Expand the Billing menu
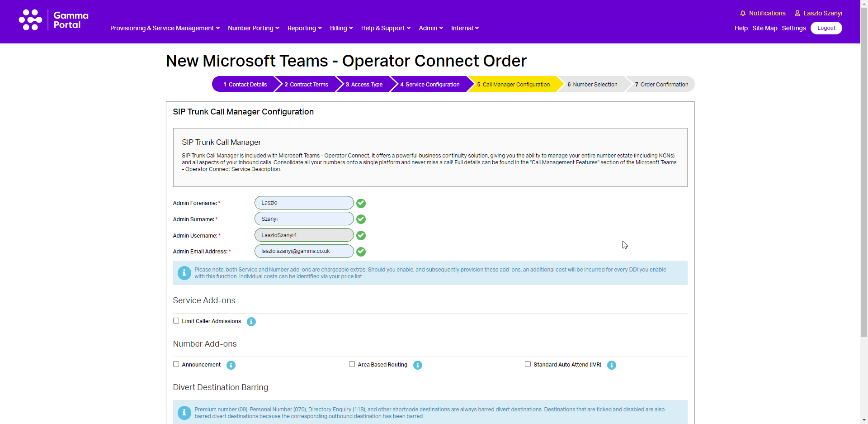Image resolution: width=868 pixels, height=424 pixels. coord(341,28)
